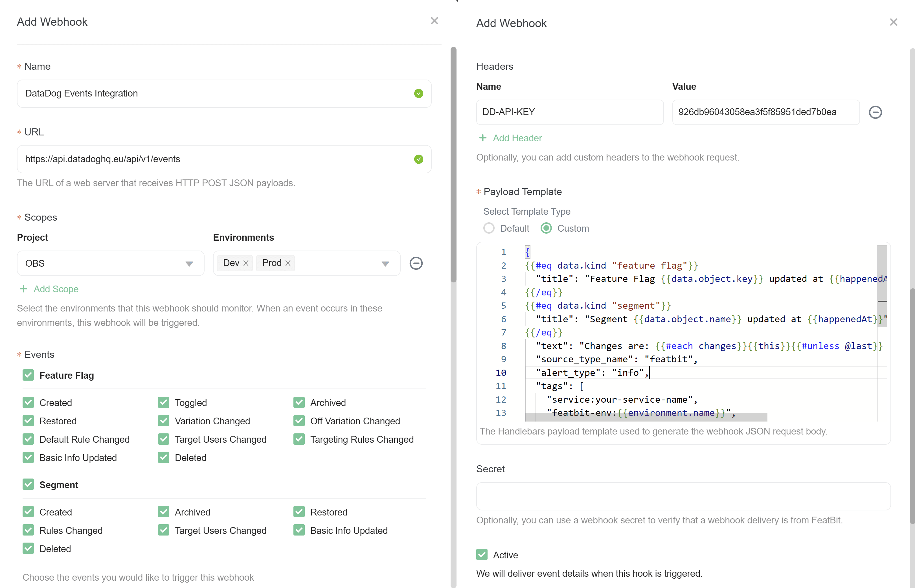The image size is (915, 588).
Task: Remove the DD-API-KEY header row
Action: (876, 112)
